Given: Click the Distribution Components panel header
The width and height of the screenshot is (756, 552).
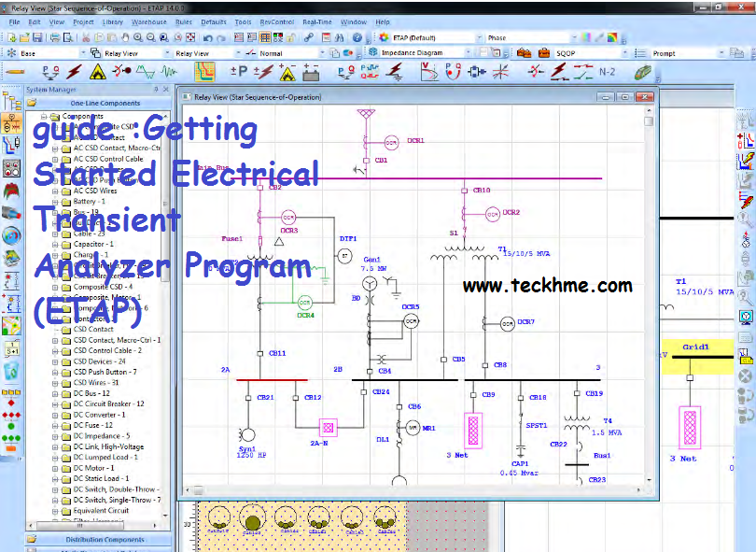Looking at the screenshot, I should coord(99,540).
